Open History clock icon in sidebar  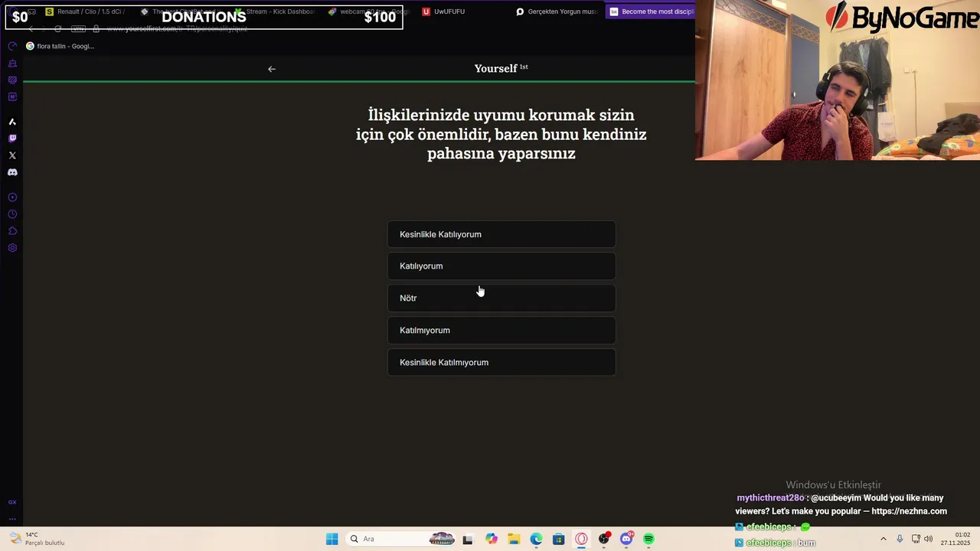click(x=12, y=214)
